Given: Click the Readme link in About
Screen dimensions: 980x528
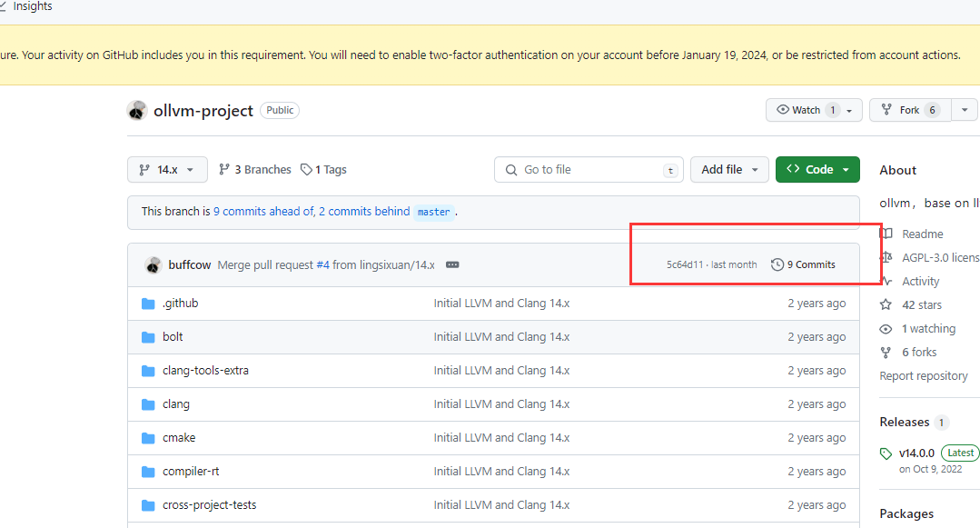Looking at the screenshot, I should pos(923,234).
